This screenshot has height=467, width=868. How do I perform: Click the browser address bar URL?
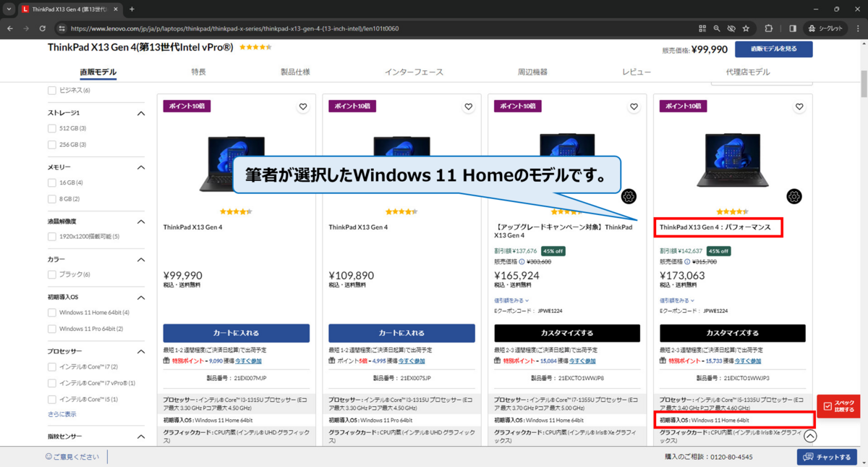pyautogui.click(x=235, y=28)
